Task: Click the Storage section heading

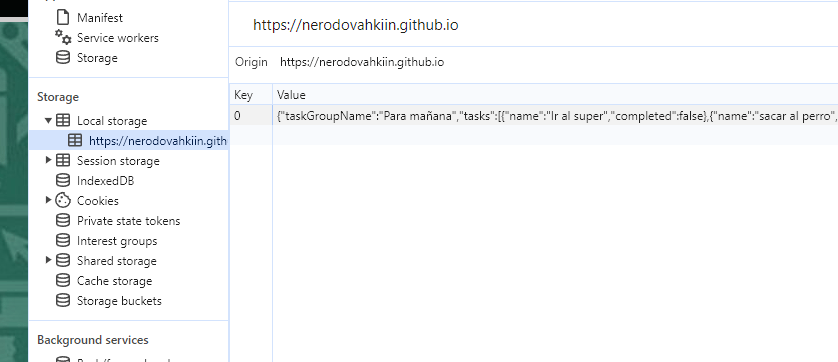Action: 58,97
